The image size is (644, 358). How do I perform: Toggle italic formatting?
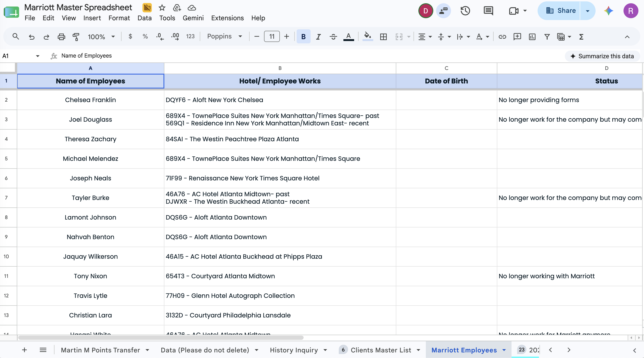click(318, 37)
